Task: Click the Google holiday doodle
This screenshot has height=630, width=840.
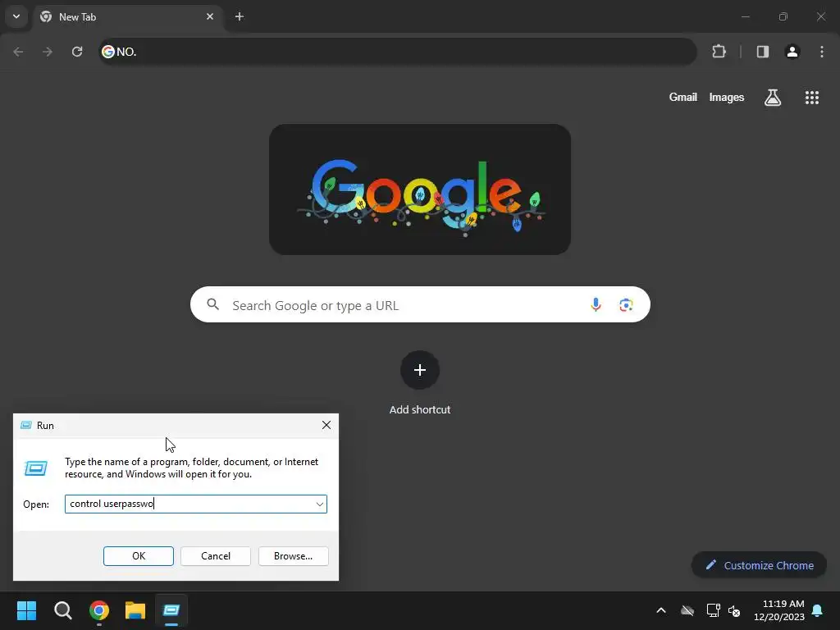Action: (420, 189)
